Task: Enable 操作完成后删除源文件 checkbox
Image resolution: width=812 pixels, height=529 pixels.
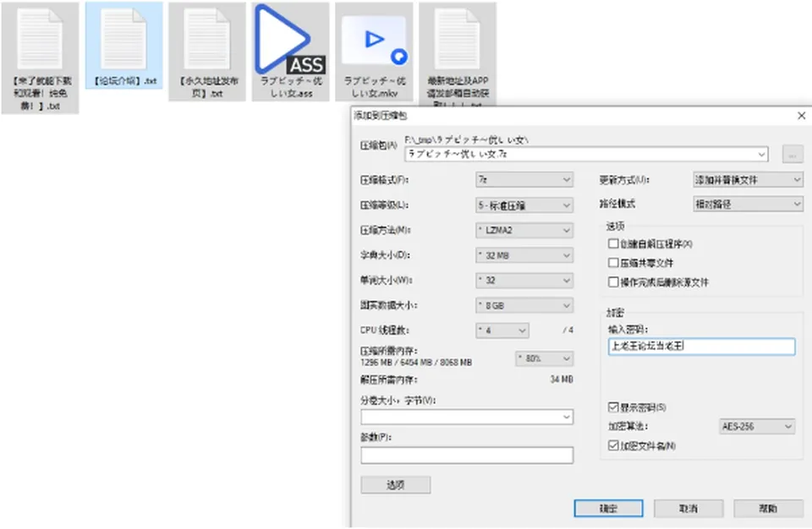Action: (614, 281)
